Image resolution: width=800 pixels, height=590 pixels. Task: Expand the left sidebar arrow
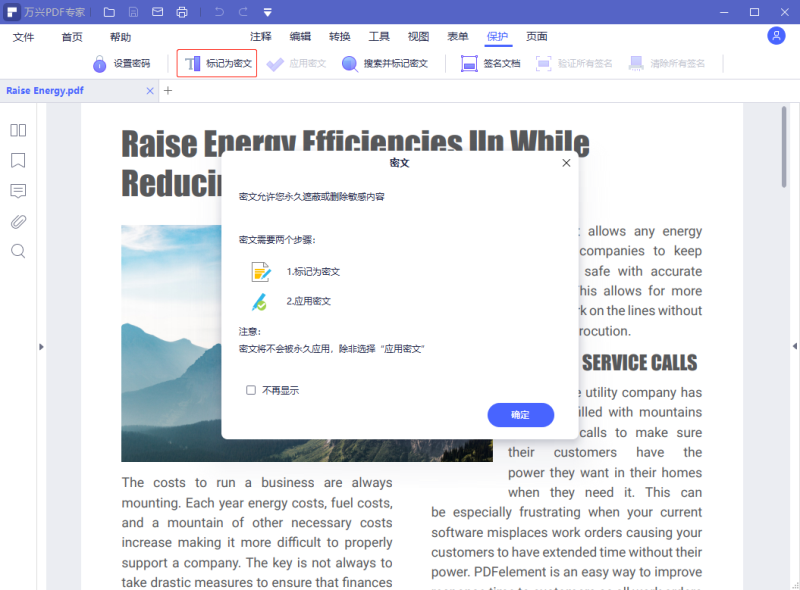(41, 347)
